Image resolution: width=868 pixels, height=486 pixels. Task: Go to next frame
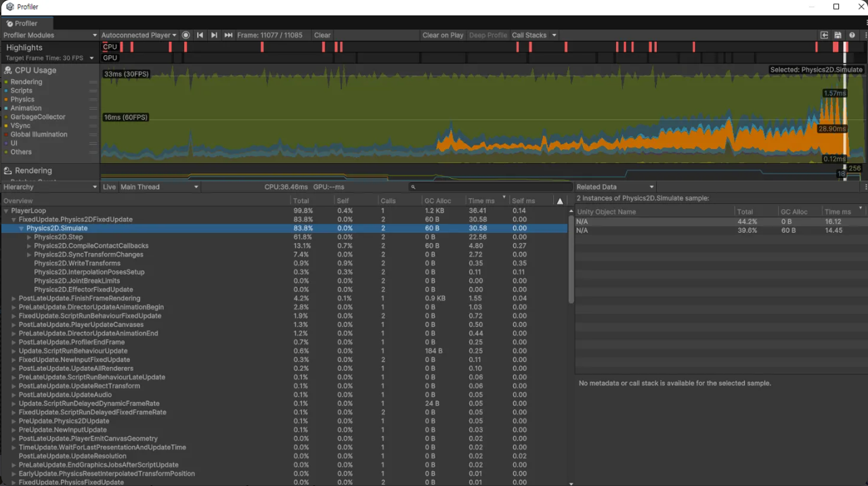(214, 35)
